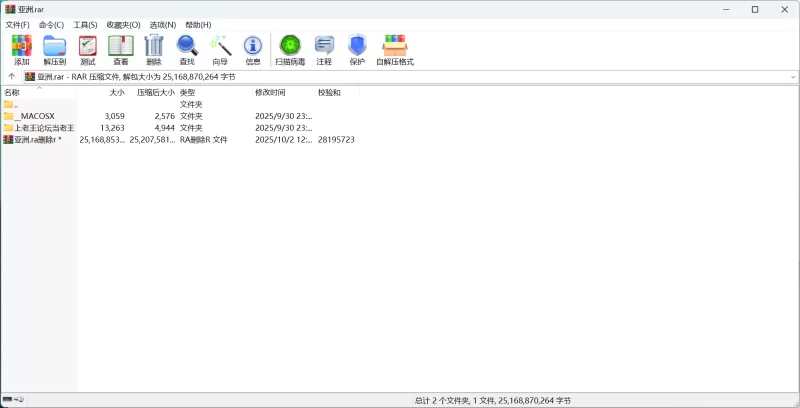This screenshot has height=408, width=800.
Task: Run the Test (测试) archive tool
Action: tap(88, 48)
